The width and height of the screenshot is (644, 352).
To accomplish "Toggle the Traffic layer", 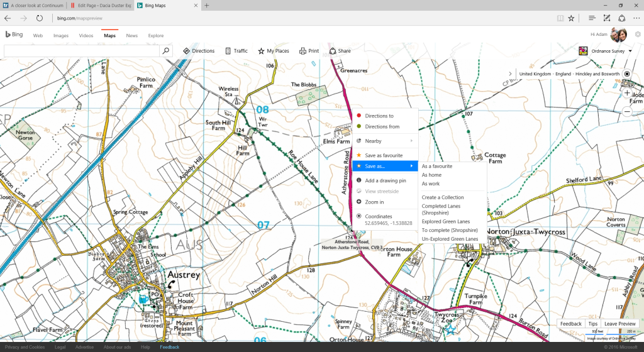I will pos(236,51).
